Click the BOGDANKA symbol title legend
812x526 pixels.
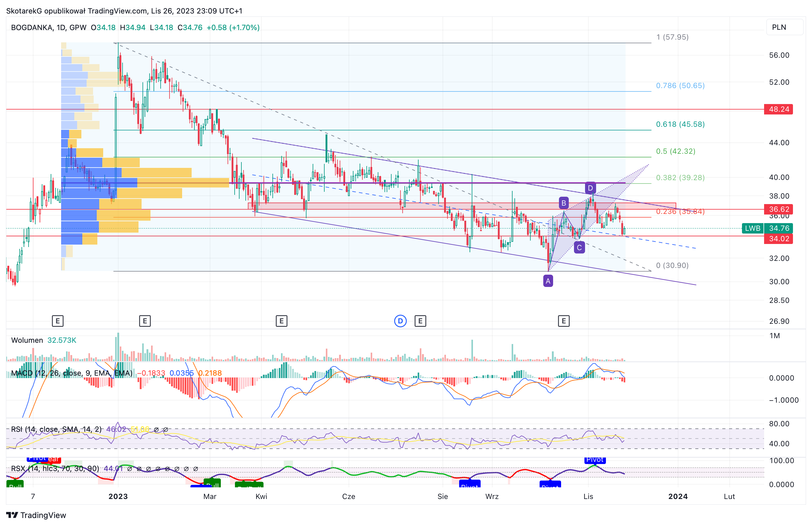(49, 27)
